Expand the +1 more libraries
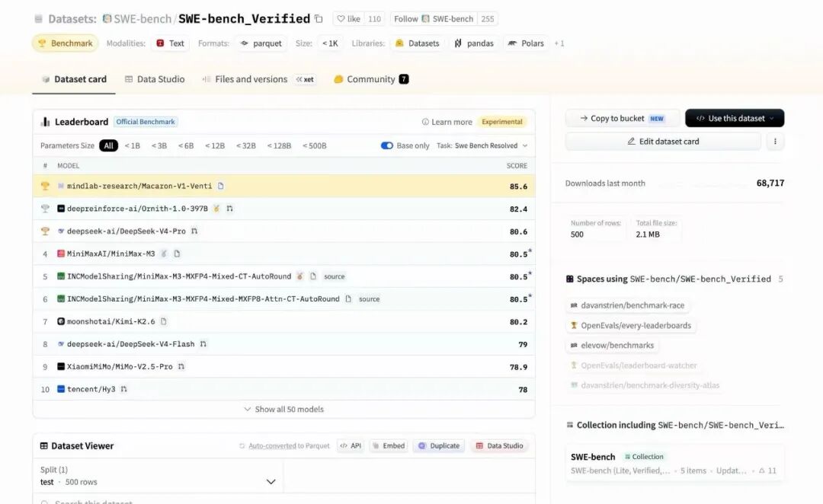This screenshot has width=823, height=504. pos(559,43)
